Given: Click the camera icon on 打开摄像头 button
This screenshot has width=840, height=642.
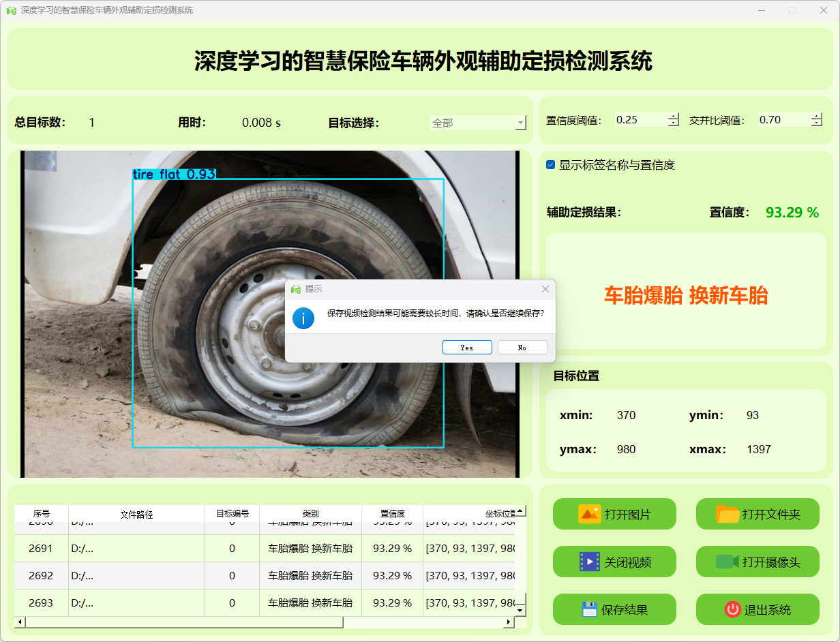Looking at the screenshot, I should click(x=727, y=562).
